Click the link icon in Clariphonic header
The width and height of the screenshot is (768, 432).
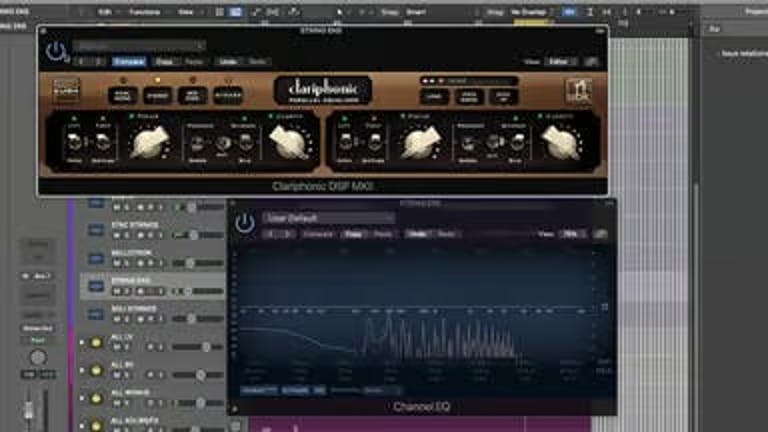pos(592,62)
